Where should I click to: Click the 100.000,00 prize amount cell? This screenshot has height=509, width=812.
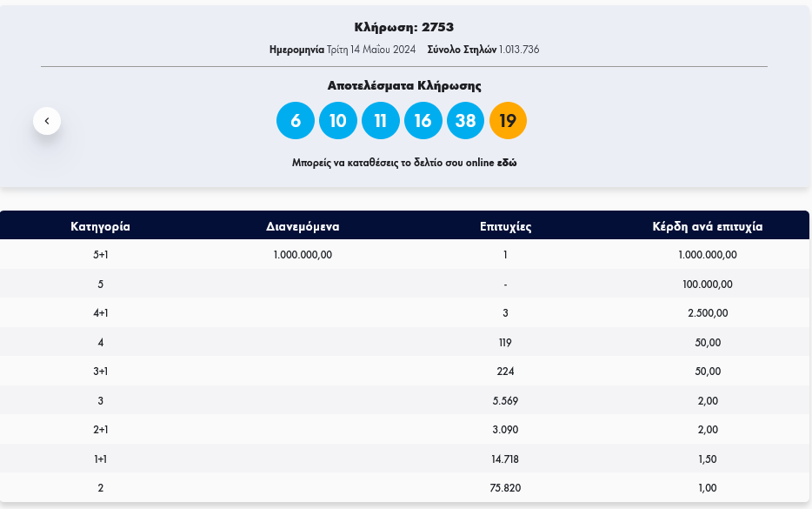pos(708,285)
